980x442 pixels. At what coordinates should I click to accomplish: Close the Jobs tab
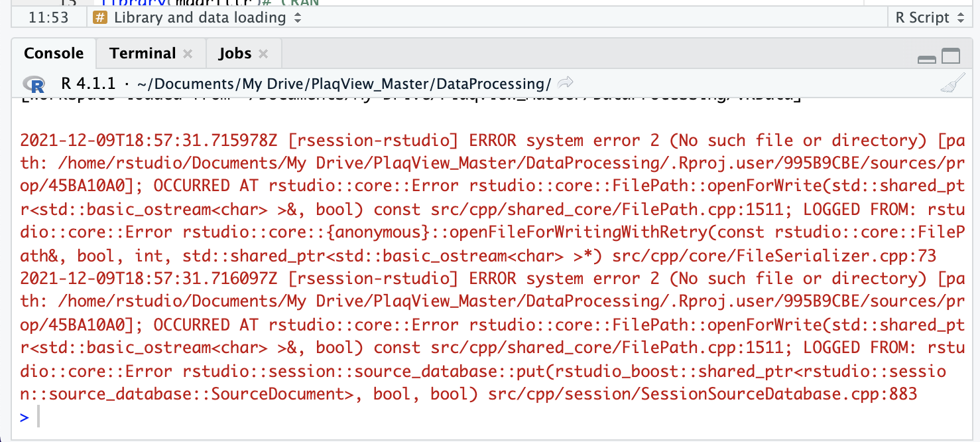click(263, 53)
